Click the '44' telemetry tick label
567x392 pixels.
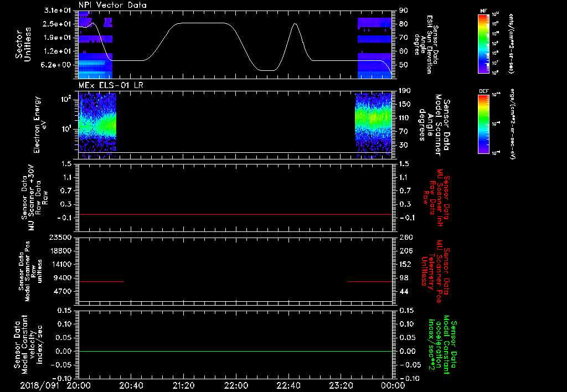(x=404, y=291)
